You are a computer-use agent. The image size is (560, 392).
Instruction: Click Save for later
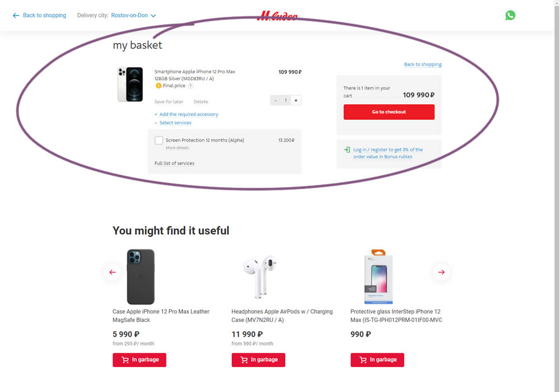tap(169, 102)
